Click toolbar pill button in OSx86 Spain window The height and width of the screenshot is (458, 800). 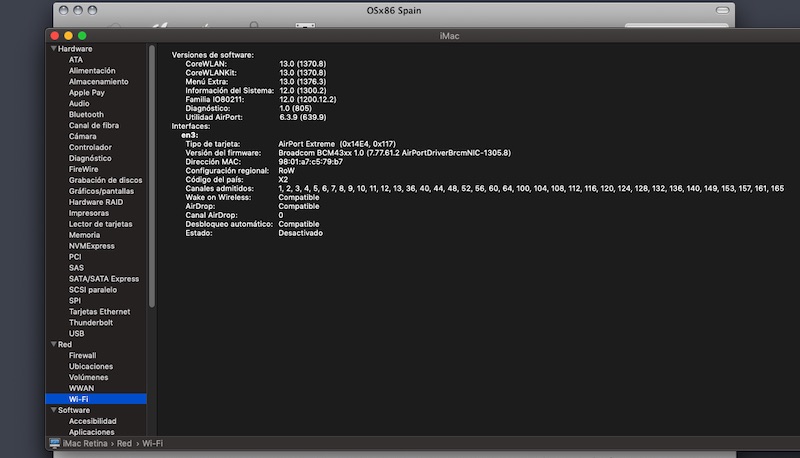pyautogui.click(x=722, y=10)
